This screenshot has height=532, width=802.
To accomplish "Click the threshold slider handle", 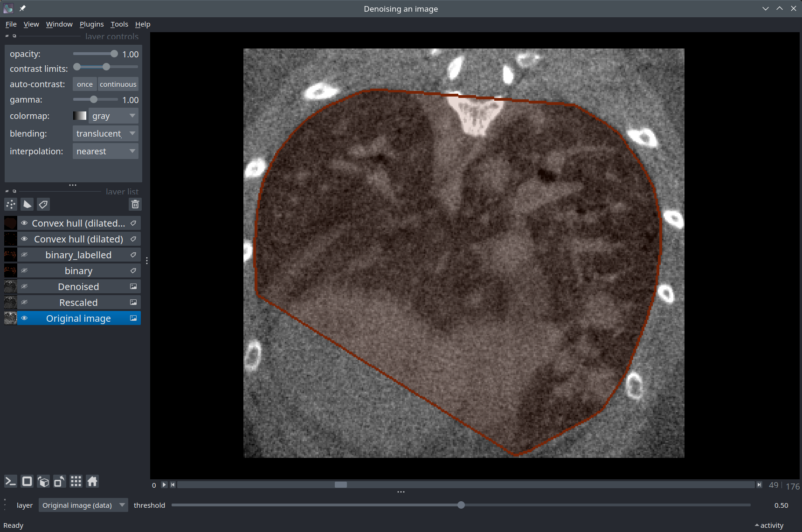I will 461,505.
